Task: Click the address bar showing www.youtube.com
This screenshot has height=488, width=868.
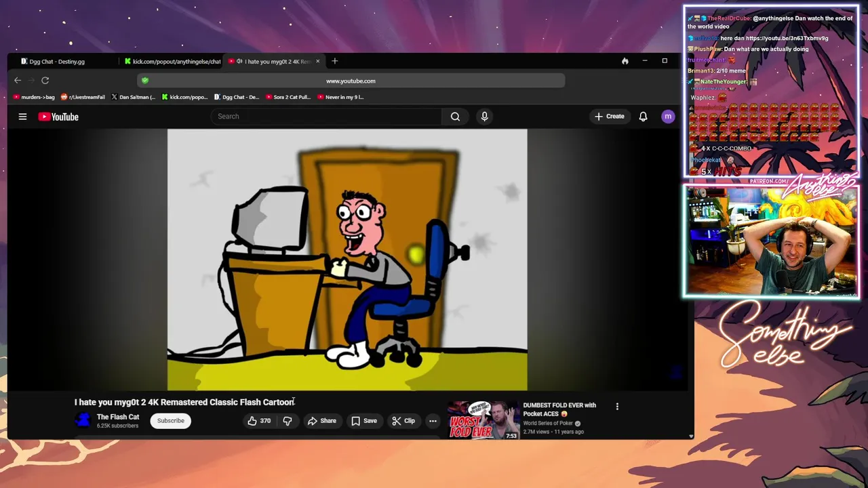Action: [351, 81]
